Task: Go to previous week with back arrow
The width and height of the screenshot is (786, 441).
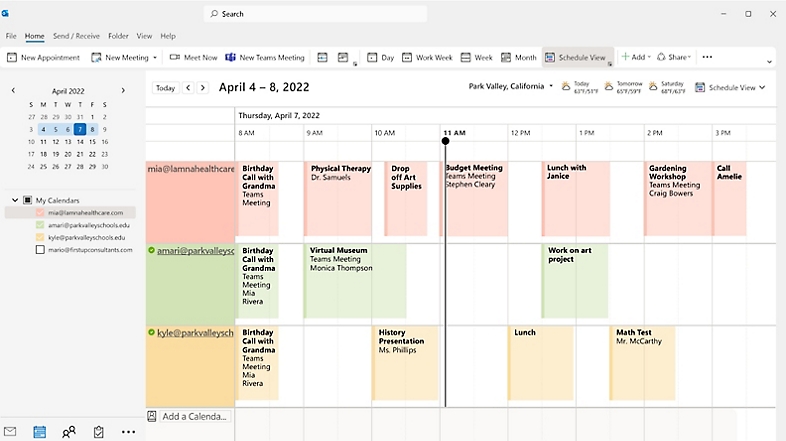Action: [x=187, y=88]
